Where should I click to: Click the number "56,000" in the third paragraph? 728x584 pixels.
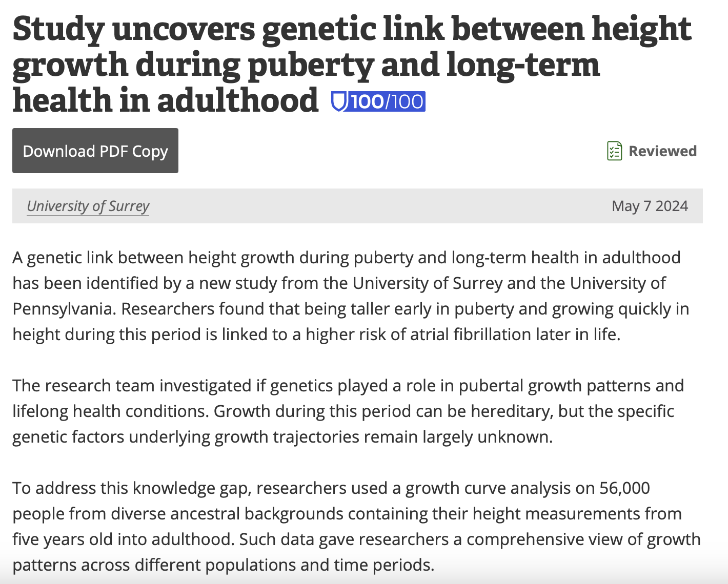coord(624,488)
